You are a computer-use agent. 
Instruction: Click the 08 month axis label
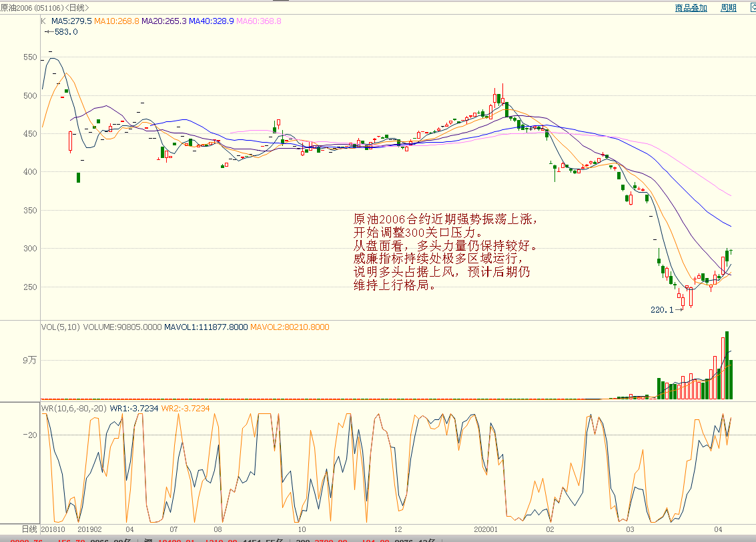tap(218, 529)
